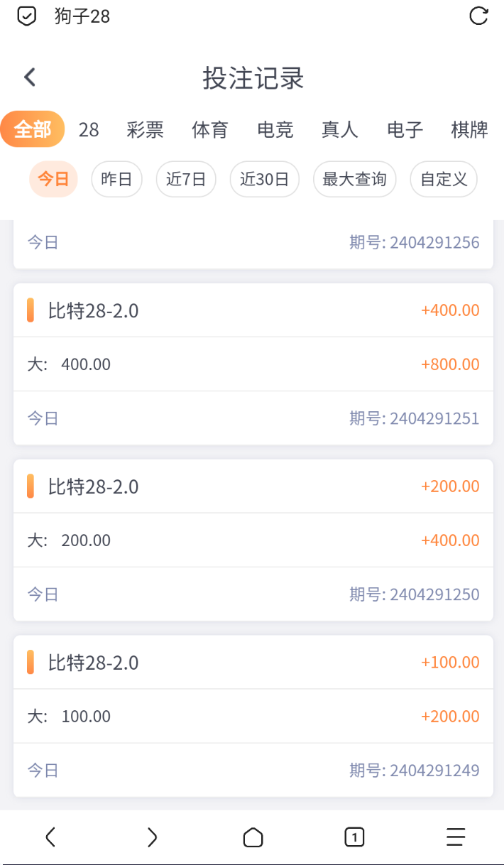Switch to the 体育 tab
This screenshot has width=504, height=865.
tap(210, 130)
